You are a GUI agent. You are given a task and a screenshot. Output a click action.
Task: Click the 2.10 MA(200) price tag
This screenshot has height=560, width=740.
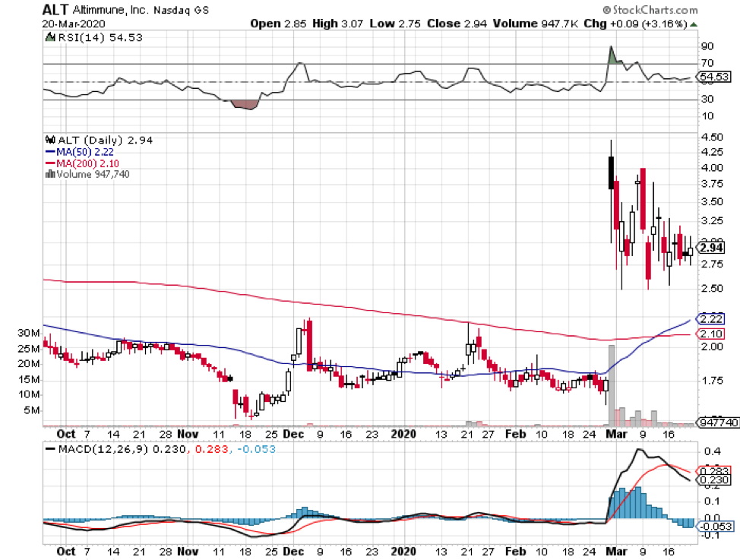tap(710, 334)
